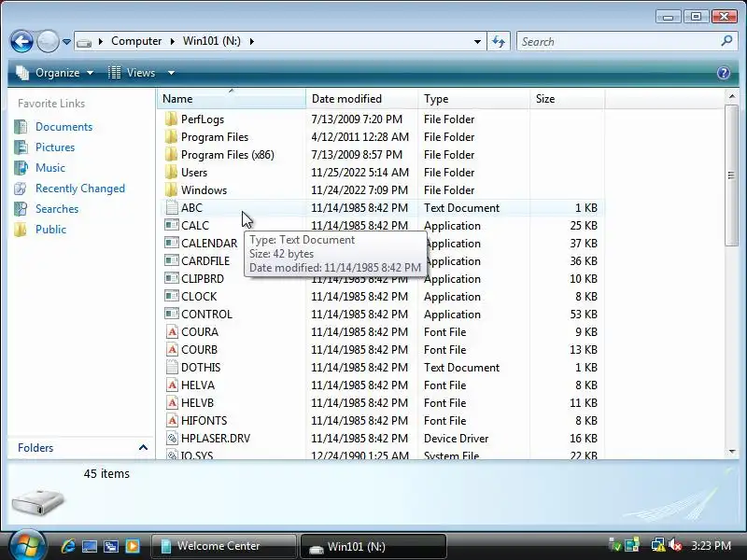Select the COURA font file icon

[172, 332]
